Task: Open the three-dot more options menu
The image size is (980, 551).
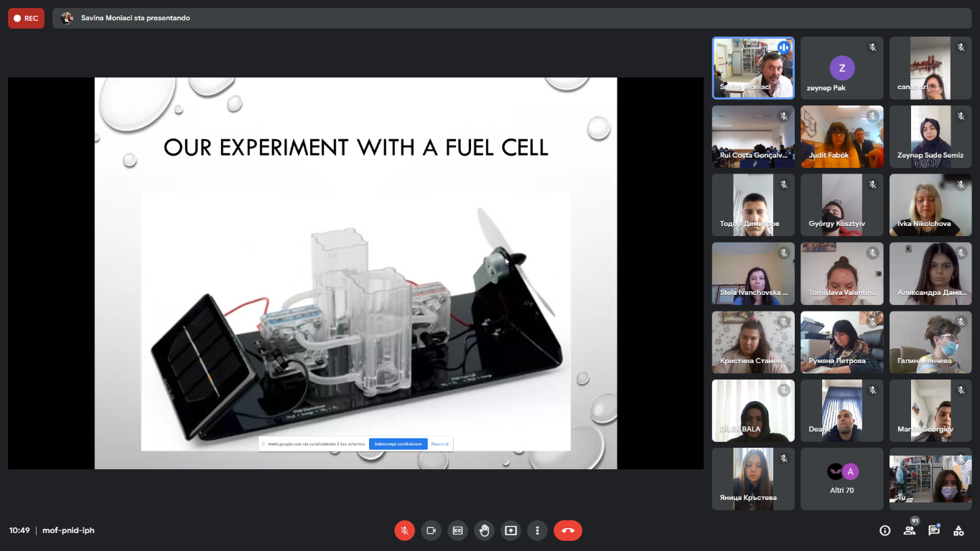Action: click(x=537, y=530)
